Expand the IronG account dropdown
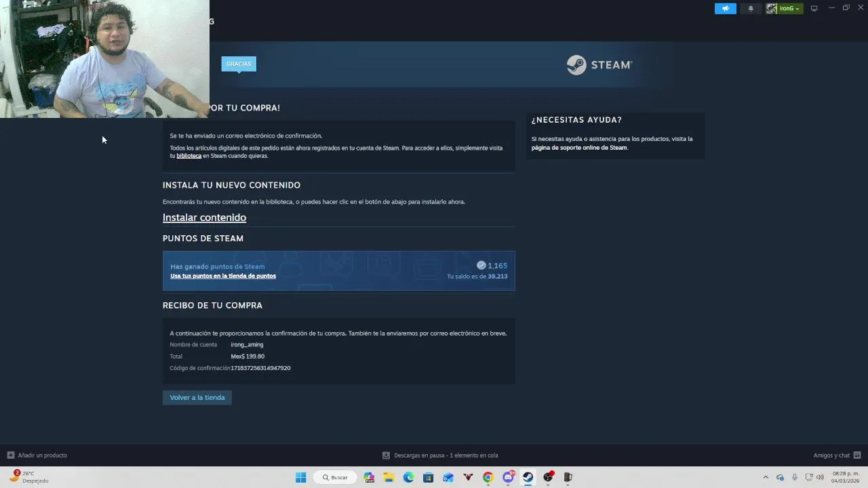The image size is (868, 488). point(790,9)
